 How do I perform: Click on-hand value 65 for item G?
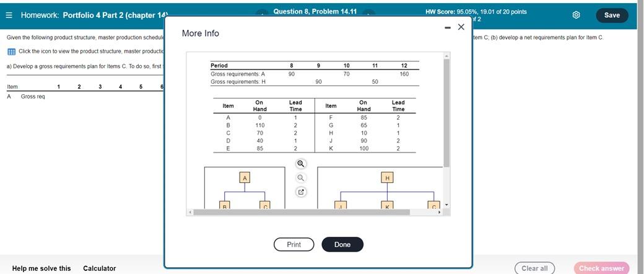pos(363,125)
